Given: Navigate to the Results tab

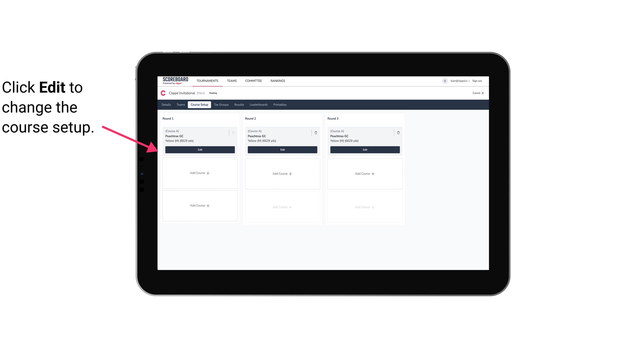Looking at the screenshot, I should coord(239,105).
